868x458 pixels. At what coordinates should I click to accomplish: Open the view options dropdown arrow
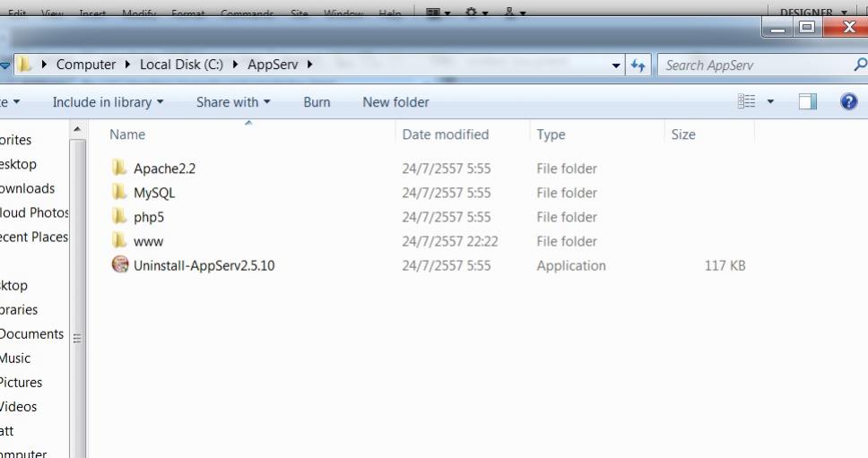[770, 102]
